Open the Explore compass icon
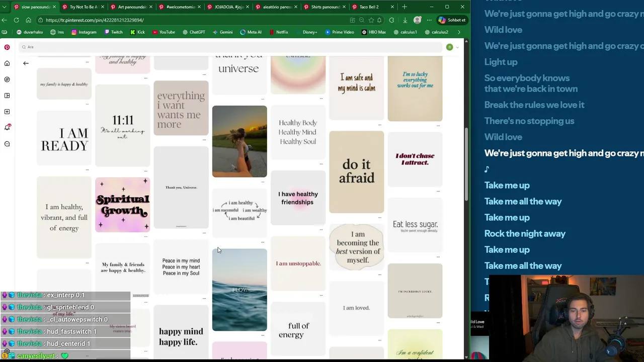Screen dimensions: 644x362 click(x=7, y=79)
